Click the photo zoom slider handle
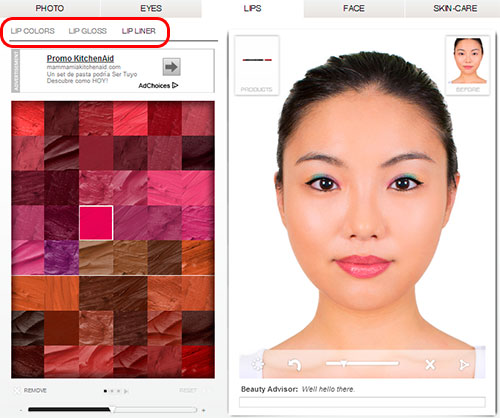The height and width of the screenshot is (418, 500). [x=344, y=364]
